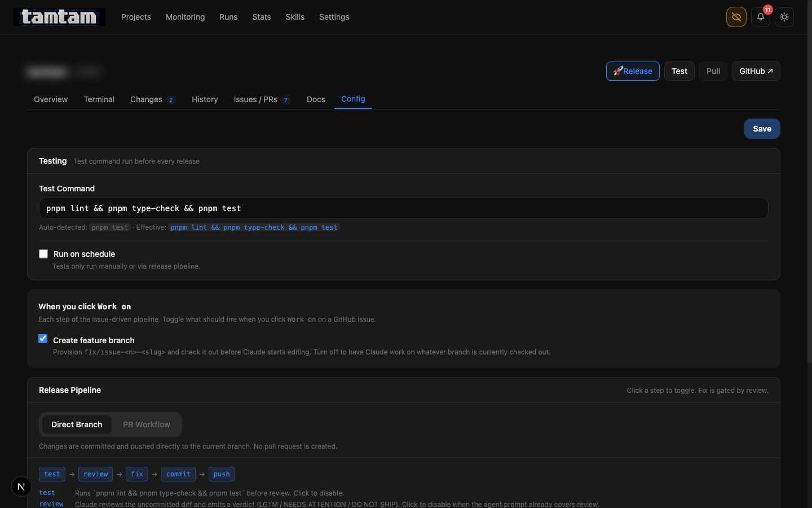Viewport: 812px width, 508px height.
Task: Click the Pull button
Action: click(x=713, y=71)
